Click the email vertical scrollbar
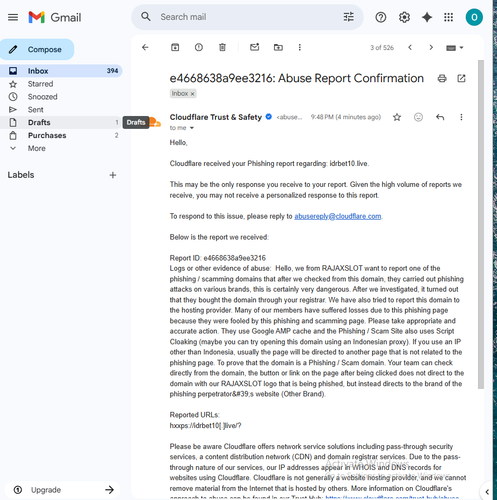This screenshot has height=500, width=497. 480,224
